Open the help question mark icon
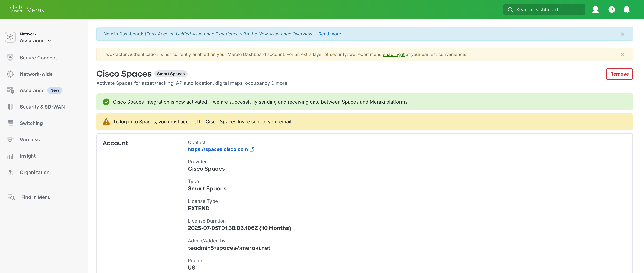Viewport: 644px width, 273px height. 612,10
